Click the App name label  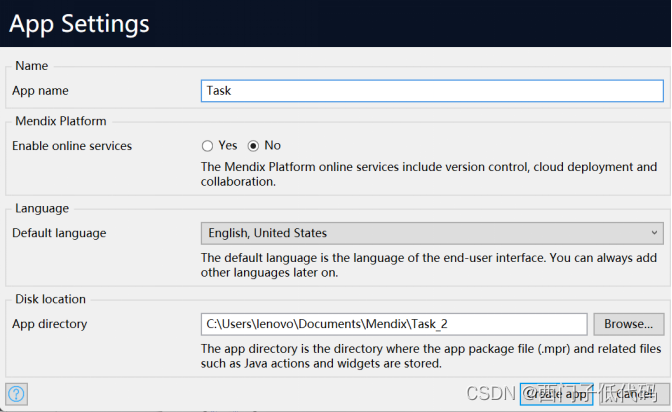coord(41,90)
